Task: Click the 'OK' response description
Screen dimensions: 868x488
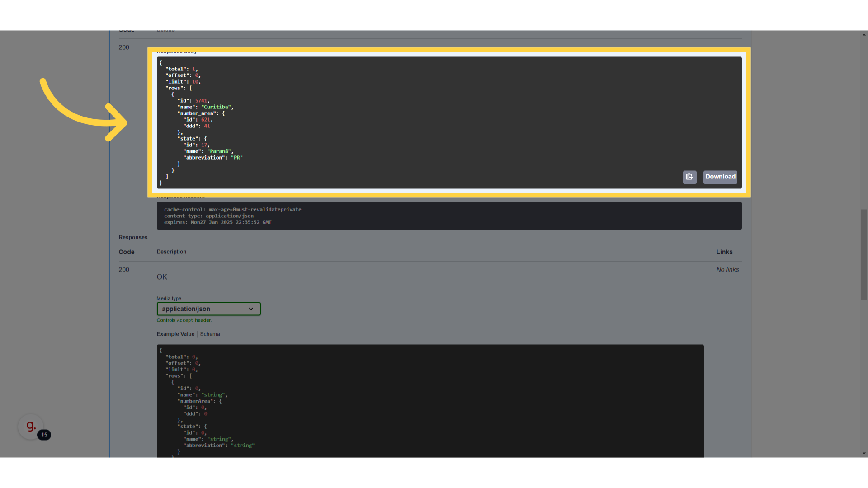Action: [162, 277]
